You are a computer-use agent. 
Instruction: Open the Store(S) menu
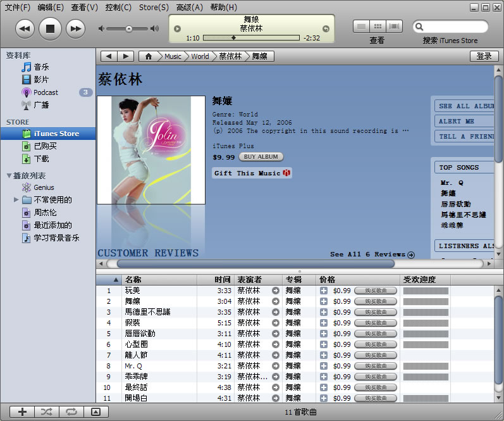pos(154,7)
